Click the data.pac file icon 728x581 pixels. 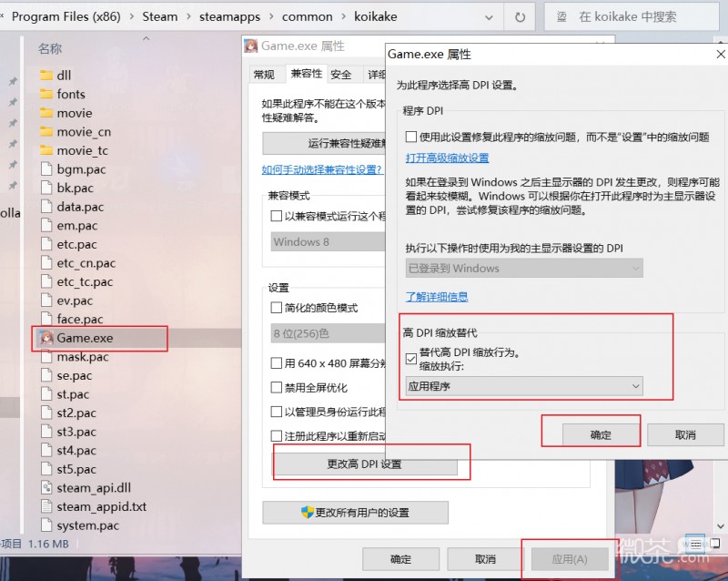(x=46, y=207)
